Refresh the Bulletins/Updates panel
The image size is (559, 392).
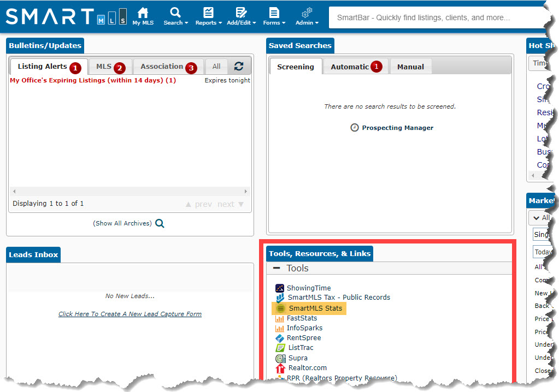239,67
